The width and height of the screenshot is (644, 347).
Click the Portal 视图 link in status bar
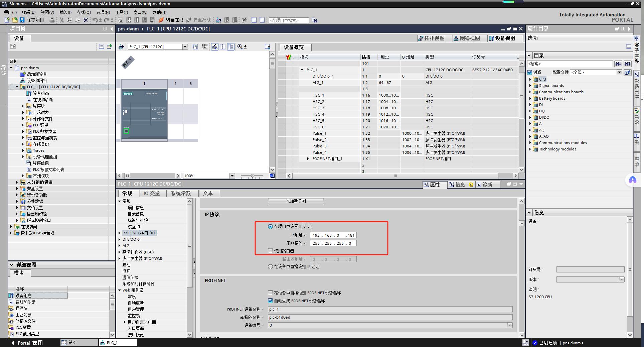[x=27, y=343]
